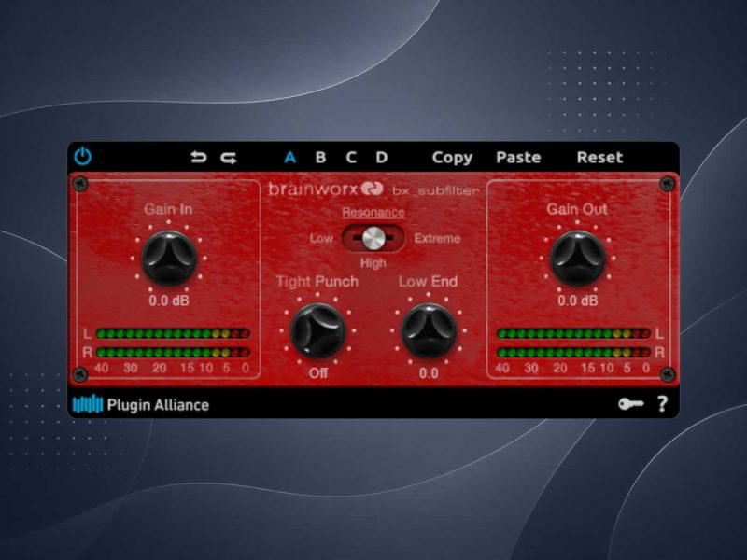Open help via question mark icon
The image size is (747, 560).
coord(662,404)
